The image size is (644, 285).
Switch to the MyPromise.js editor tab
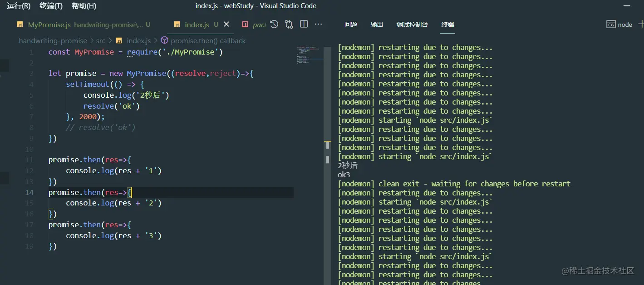pyautogui.click(x=83, y=25)
